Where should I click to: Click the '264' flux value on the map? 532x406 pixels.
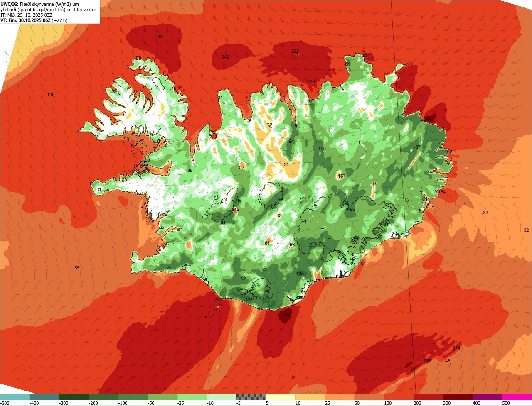coord(160,37)
